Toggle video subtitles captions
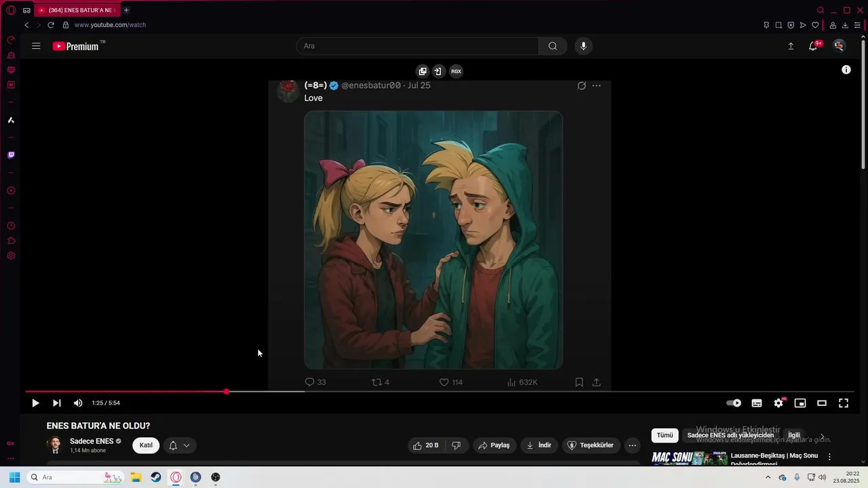 coord(757,403)
